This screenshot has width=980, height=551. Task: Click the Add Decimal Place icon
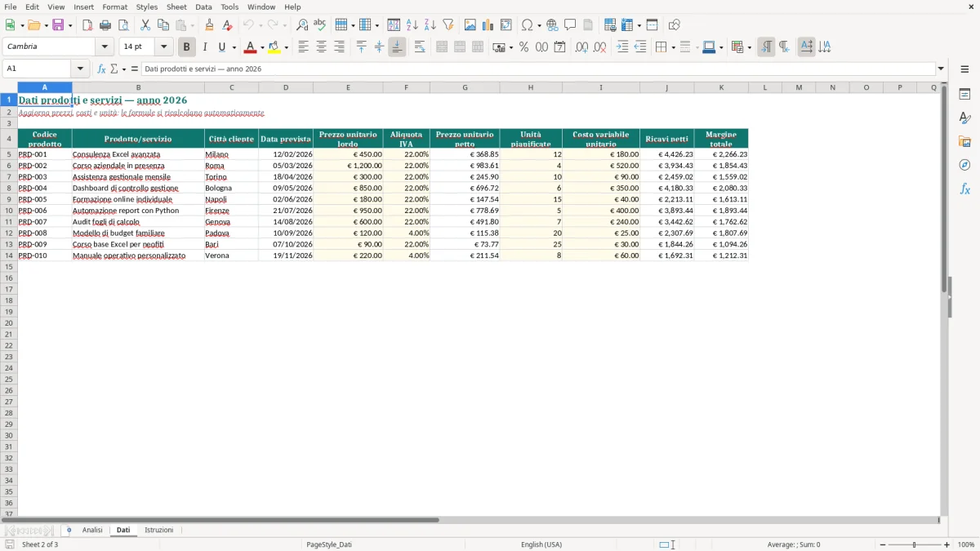click(x=581, y=47)
